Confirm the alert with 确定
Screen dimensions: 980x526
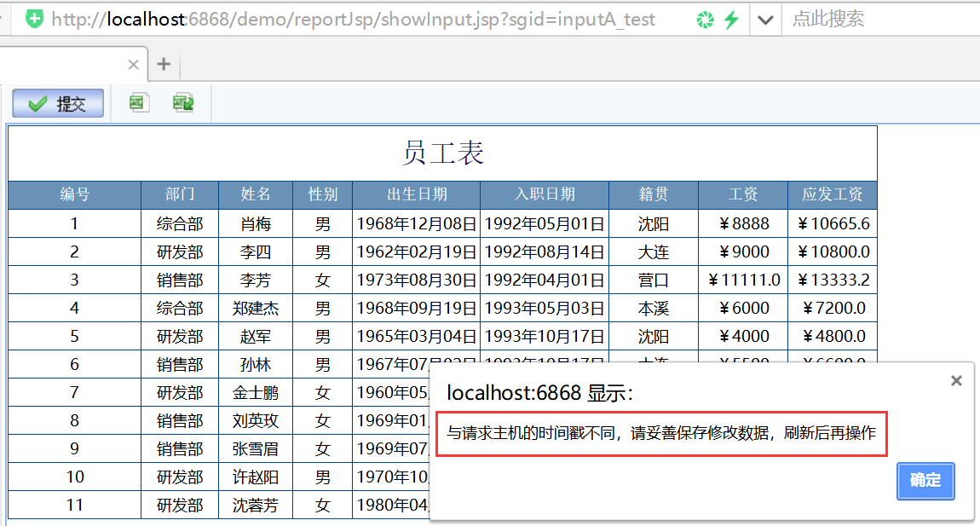tap(925, 480)
